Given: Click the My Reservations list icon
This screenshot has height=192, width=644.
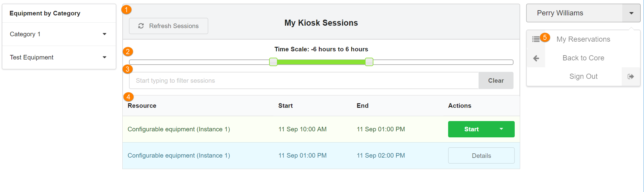Looking at the screenshot, I should pyautogui.click(x=536, y=39).
